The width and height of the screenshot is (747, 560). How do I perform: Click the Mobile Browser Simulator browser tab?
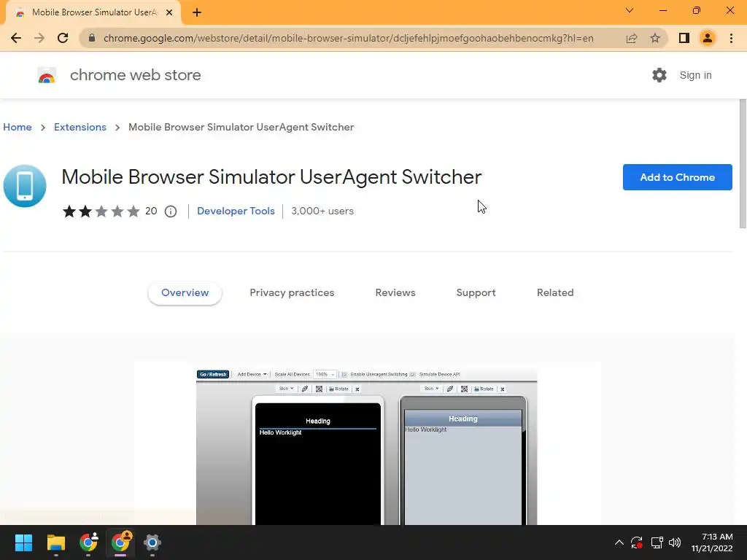point(93,12)
